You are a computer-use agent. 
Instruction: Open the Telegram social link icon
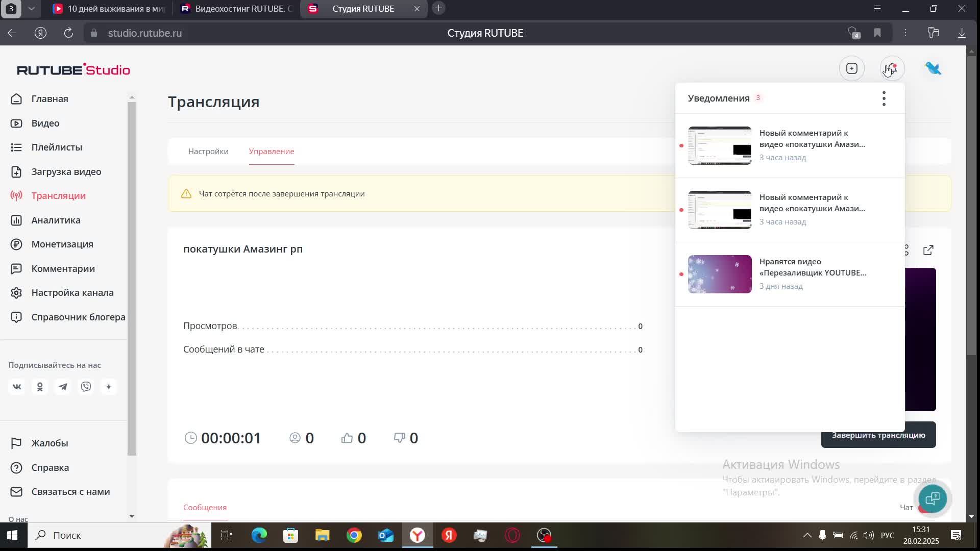click(x=63, y=387)
